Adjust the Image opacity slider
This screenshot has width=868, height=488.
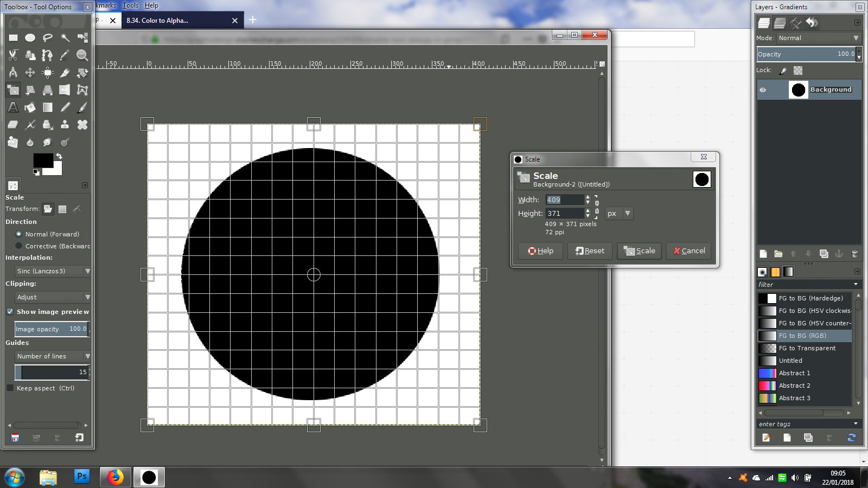(x=52, y=329)
